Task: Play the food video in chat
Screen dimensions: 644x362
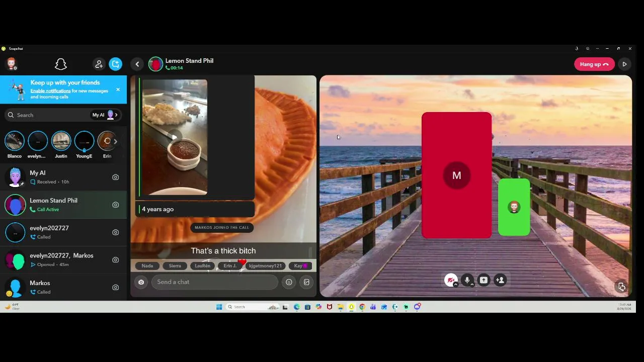Action: coord(174,137)
